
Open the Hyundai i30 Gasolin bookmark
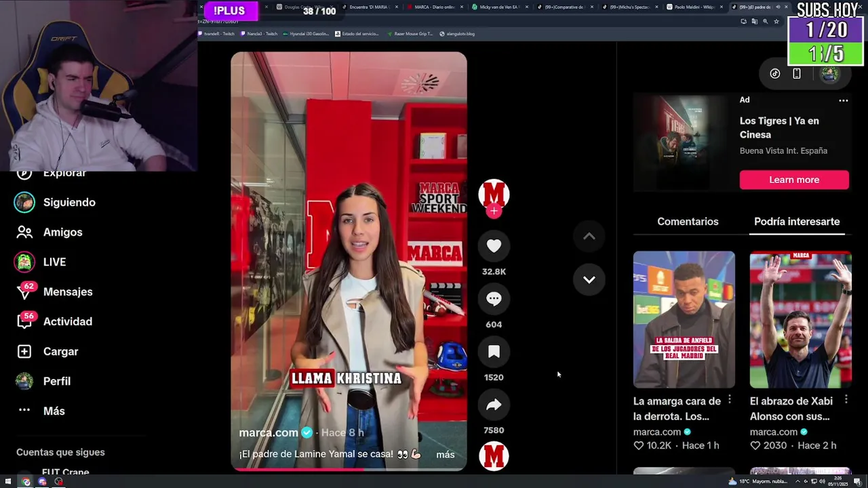click(306, 34)
